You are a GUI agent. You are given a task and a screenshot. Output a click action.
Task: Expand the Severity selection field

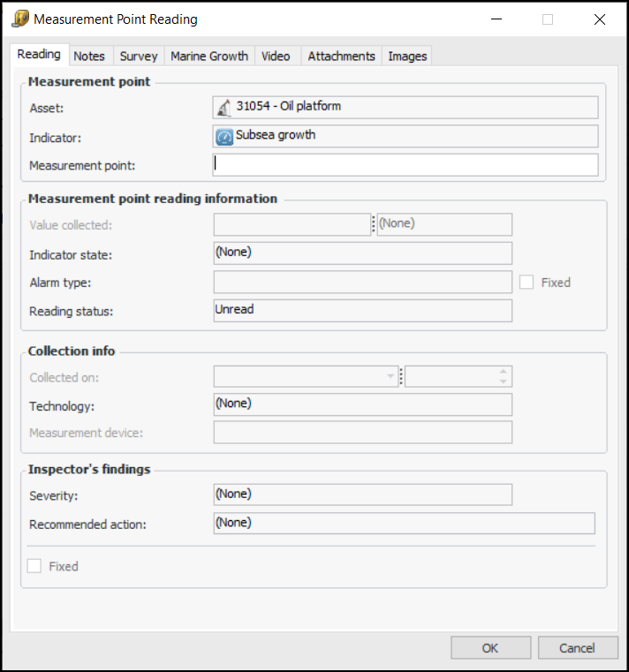(362, 495)
